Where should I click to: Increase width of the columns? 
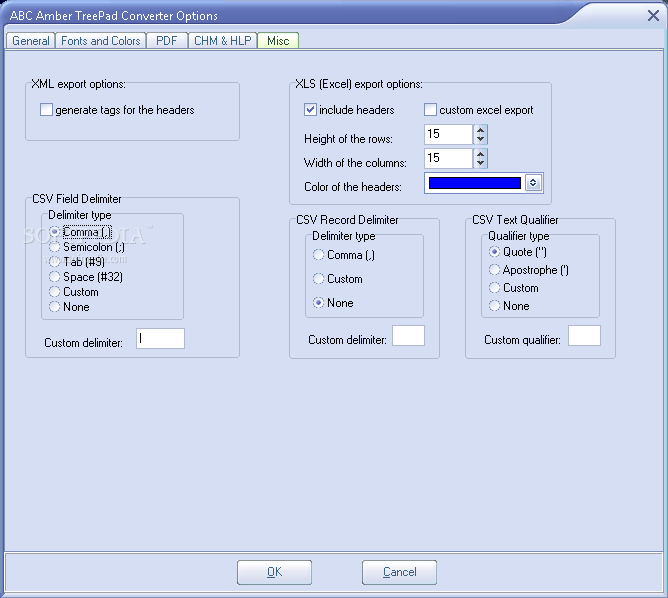click(x=481, y=154)
